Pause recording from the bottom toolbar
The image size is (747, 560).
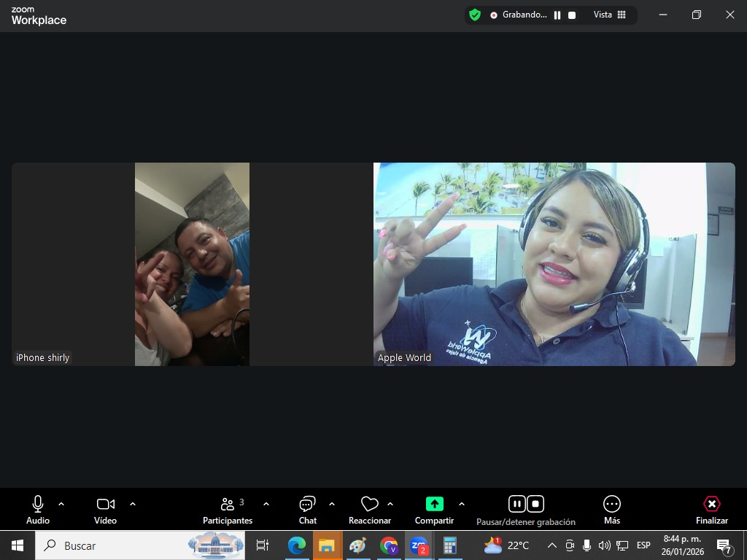[x=516, y=504]
